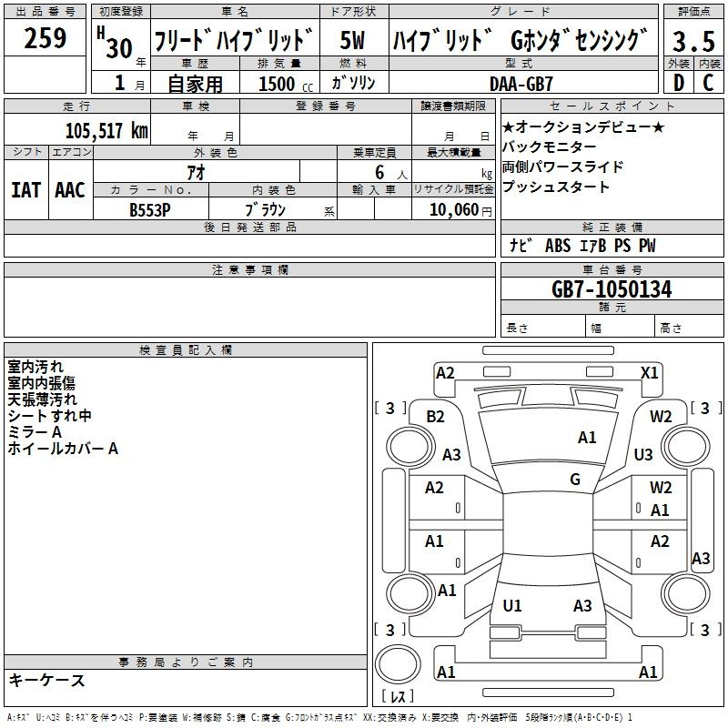Click the 検査員記入欄 section header
This screenshot has width=728, height=728.
click(186, 350)
